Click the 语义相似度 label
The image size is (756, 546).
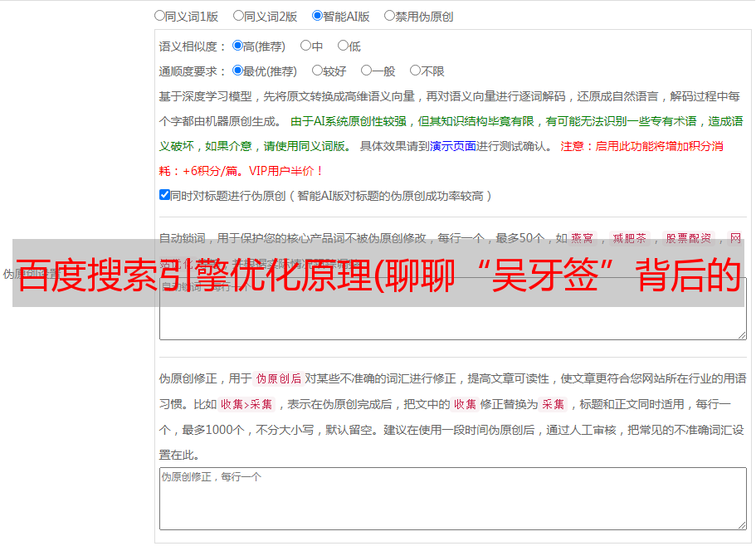(193, 46)
